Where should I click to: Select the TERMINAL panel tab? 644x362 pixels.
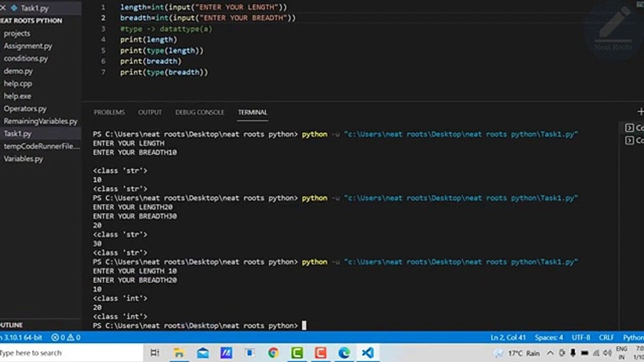pyautogui.click(x=253, y=112)
